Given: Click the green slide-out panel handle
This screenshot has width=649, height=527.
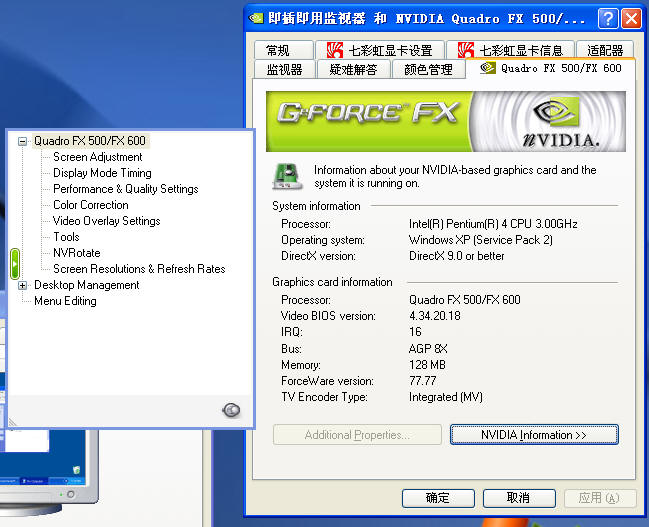Looking at the screenshot, I should [x=15, y=264].
